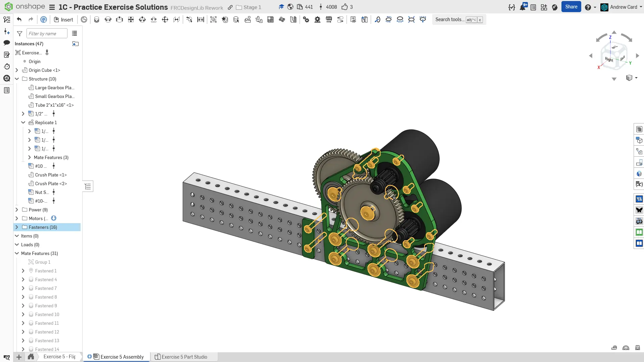Image resolution: width=644 pixels, height=362 pixels.
Task: Open the comments speech bubble icon
Action: point(7,43)
